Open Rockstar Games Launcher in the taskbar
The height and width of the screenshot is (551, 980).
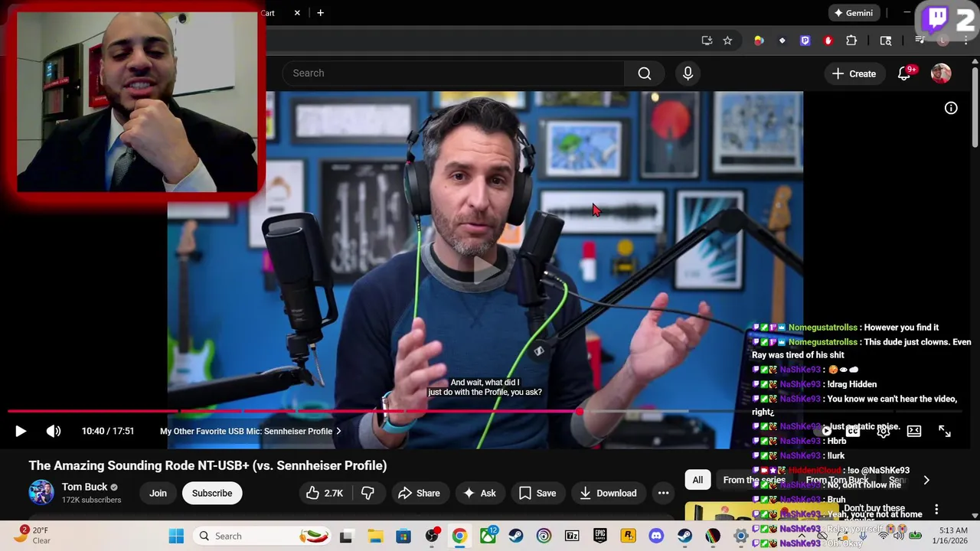click(629, 536)
